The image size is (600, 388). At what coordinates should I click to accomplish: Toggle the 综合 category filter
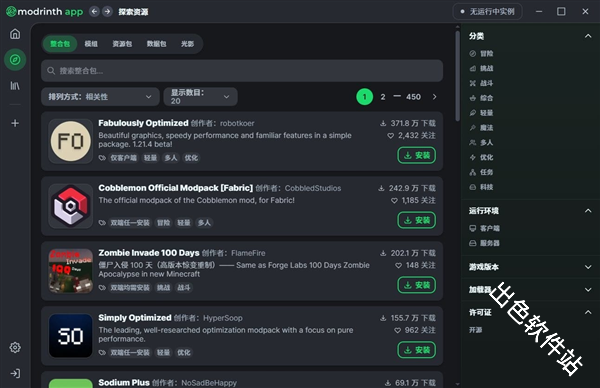coord(481,98)
